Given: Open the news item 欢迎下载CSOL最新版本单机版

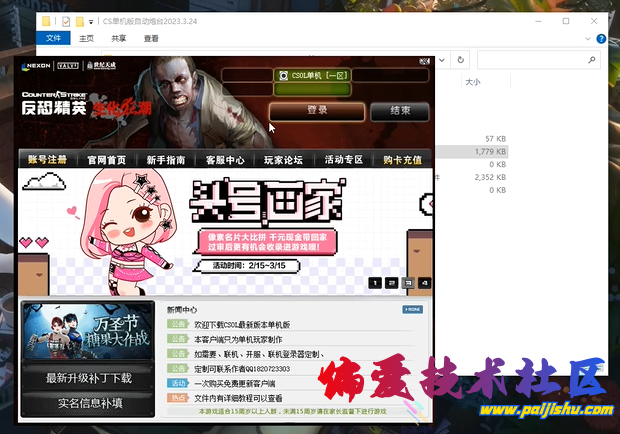Looking at the screenshot, I should point(242,325).
